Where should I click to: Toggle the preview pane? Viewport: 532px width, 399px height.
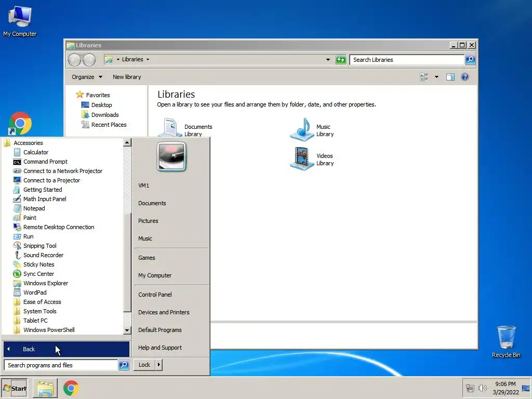tap(450, 77)
